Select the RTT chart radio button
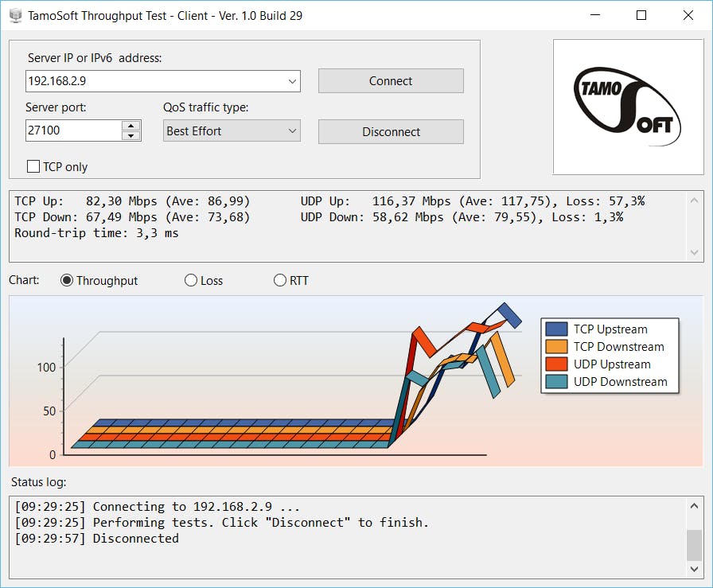Viewport: 713px width, 588px height. pyautogui.click(x=279, y=280)
